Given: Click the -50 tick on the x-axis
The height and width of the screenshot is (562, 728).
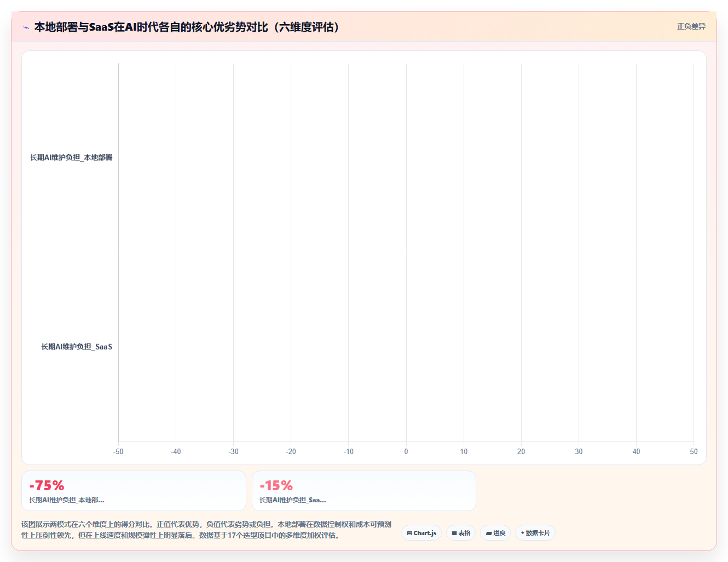Looking at the screenshot, I should [x=118, y=452].
